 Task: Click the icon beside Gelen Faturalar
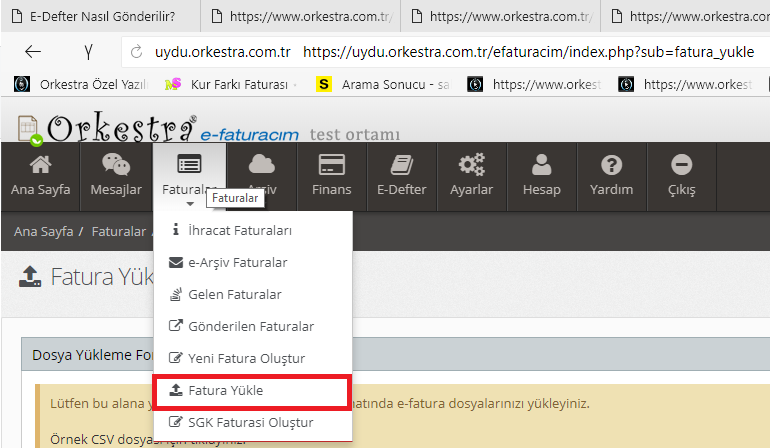click(175, 294)
